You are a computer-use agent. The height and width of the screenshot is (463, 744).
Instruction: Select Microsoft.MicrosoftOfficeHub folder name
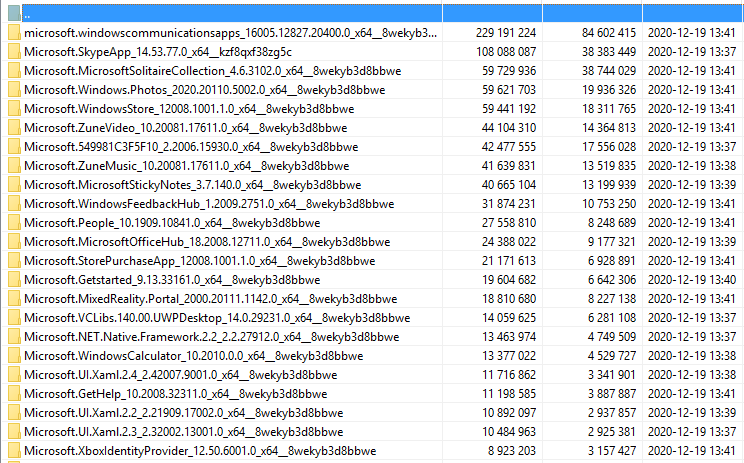[x=207, y=241]
